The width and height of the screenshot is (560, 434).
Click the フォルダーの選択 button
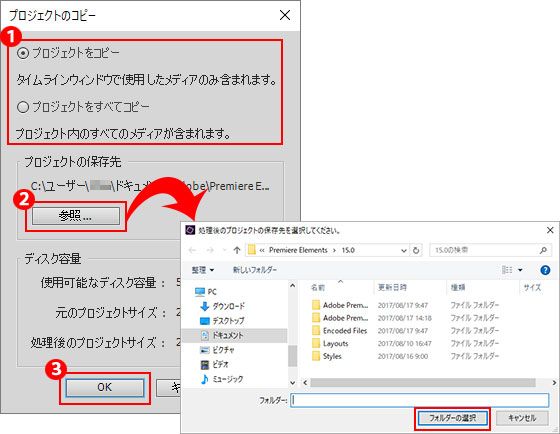point(452,418)
